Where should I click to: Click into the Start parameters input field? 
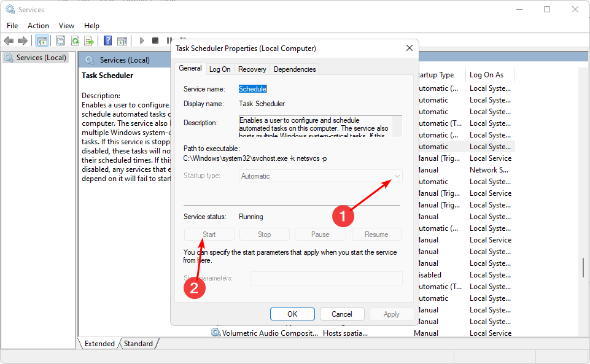coord(326,278)
